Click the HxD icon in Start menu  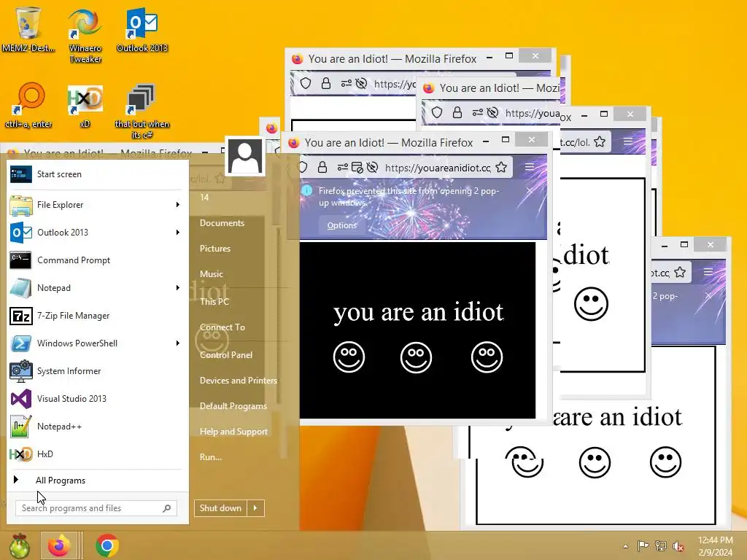click(21, 454)
